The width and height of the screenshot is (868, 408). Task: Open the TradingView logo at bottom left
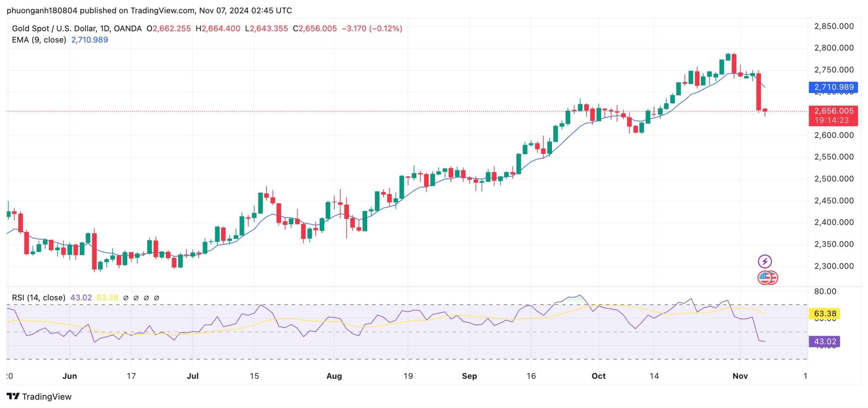click(39, 396)
